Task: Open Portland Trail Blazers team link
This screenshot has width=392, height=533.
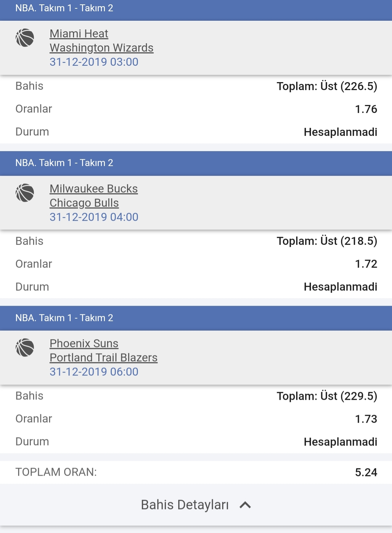Action: (x=103, y=358)
